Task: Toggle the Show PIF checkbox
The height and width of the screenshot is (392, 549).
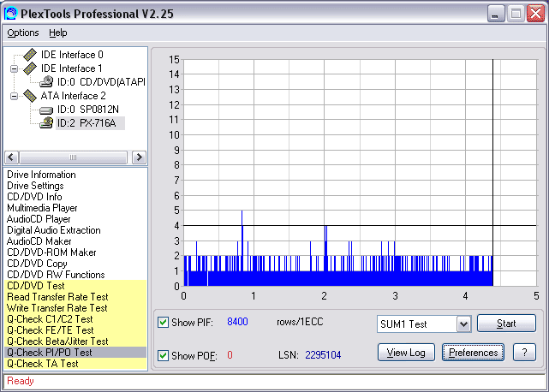Action: pos(163,322)
